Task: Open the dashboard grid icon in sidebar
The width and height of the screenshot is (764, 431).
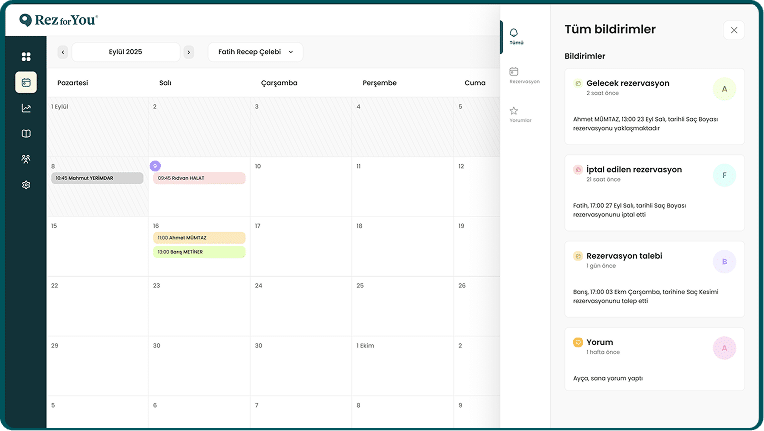Action: click(26, 57)
